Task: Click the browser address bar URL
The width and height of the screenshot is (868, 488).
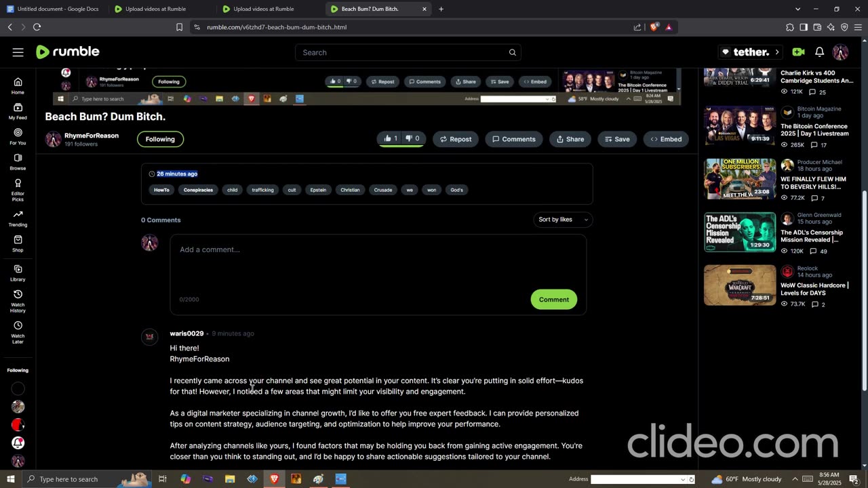Action: coord(277,27)
